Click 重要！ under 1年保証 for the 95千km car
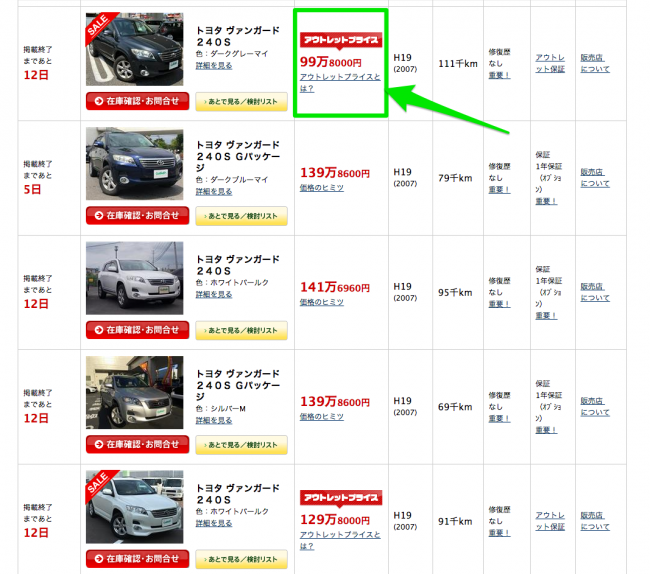The height and width of the screenshot is (574, 650). pyautogui.click(x=546, y=315)
